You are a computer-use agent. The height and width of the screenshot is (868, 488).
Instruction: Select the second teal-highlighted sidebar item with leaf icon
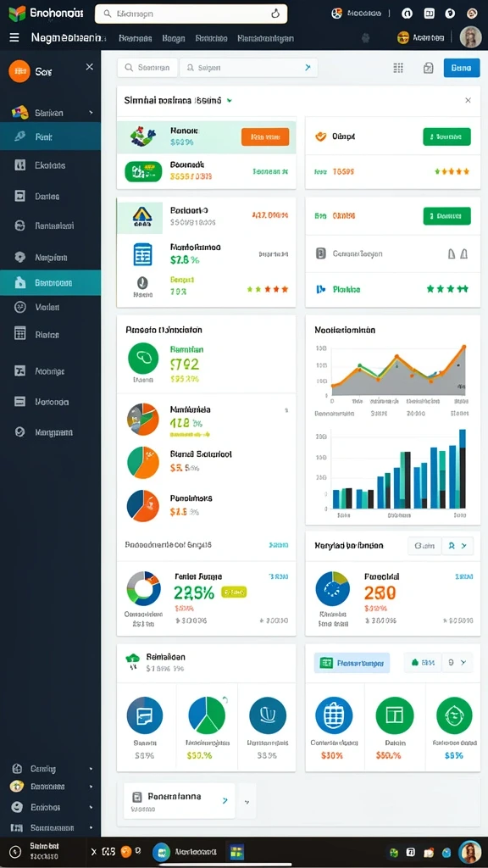[x=50, y=136]
